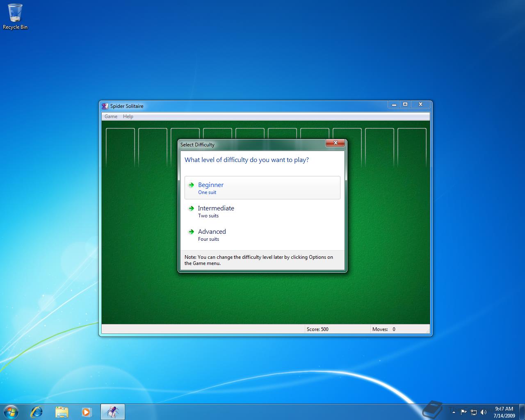Minimize the Spider Solitaire window
This screenshot has width=525, height=420.
[x=394, y=105]
